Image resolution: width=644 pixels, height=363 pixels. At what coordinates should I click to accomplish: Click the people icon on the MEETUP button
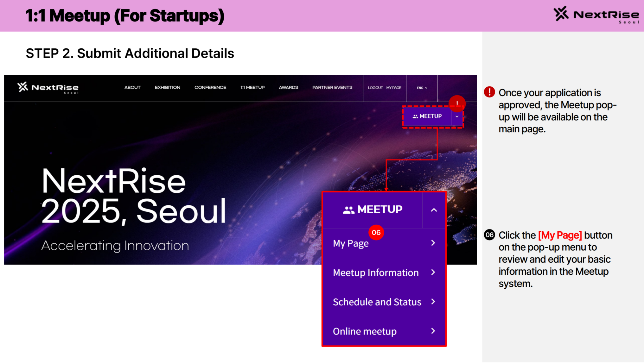click(x=415, y=116)
